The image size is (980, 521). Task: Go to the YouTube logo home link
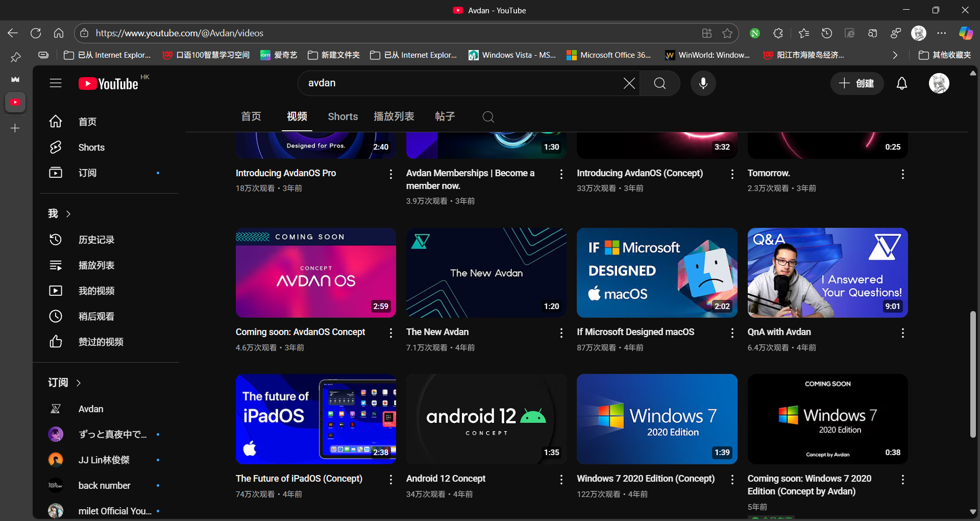tap(109, 83)
